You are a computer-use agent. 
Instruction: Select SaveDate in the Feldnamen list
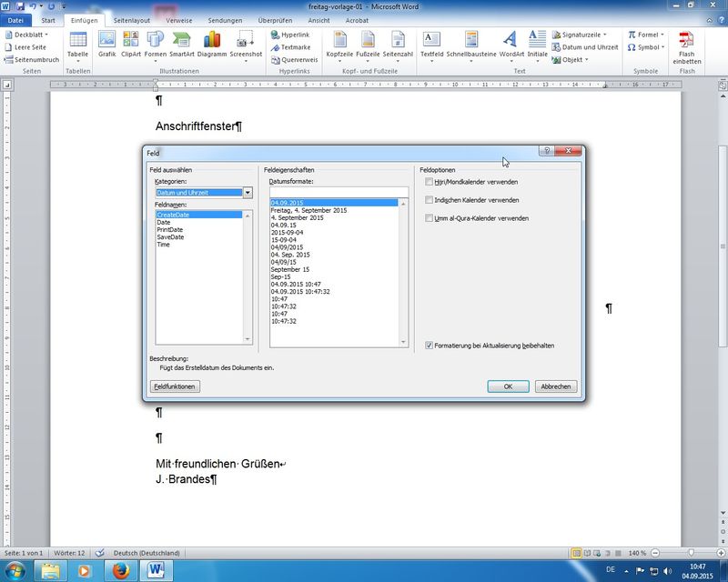click(170, 237)
